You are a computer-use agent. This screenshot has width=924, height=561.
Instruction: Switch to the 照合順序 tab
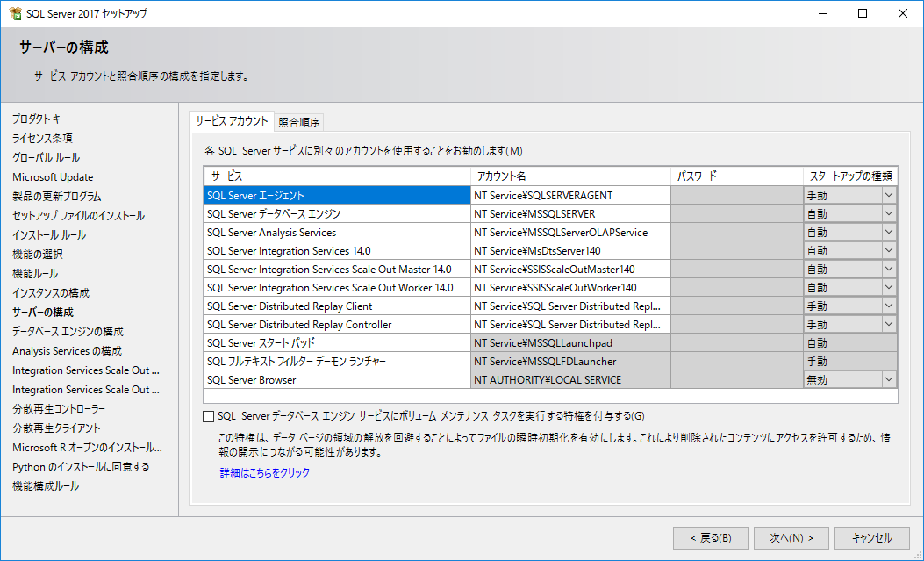click(x=299, y=122)
